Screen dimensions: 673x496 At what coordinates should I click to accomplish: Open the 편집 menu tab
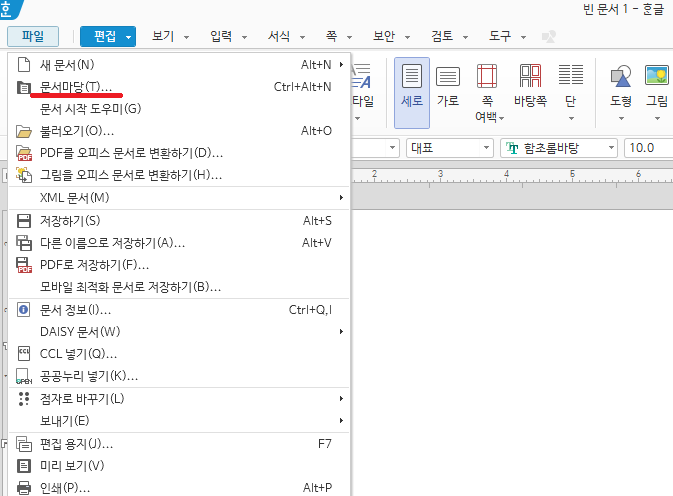[x=105, y=36]
